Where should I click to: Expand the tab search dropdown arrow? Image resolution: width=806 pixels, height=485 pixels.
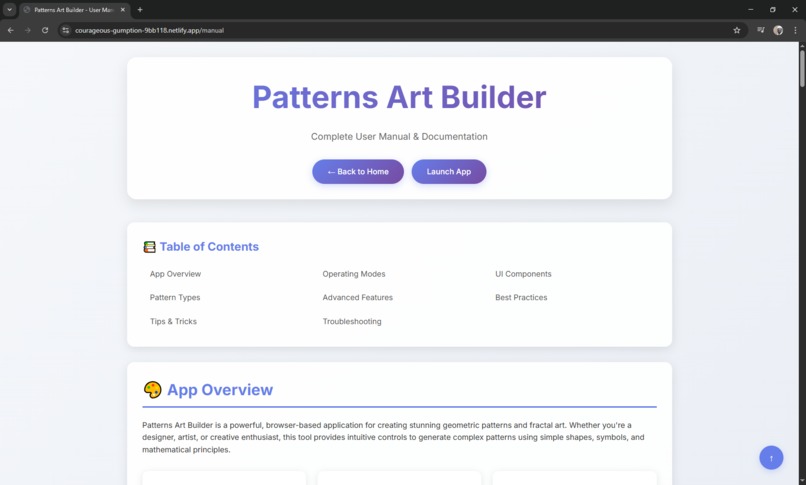pos(9,10)
